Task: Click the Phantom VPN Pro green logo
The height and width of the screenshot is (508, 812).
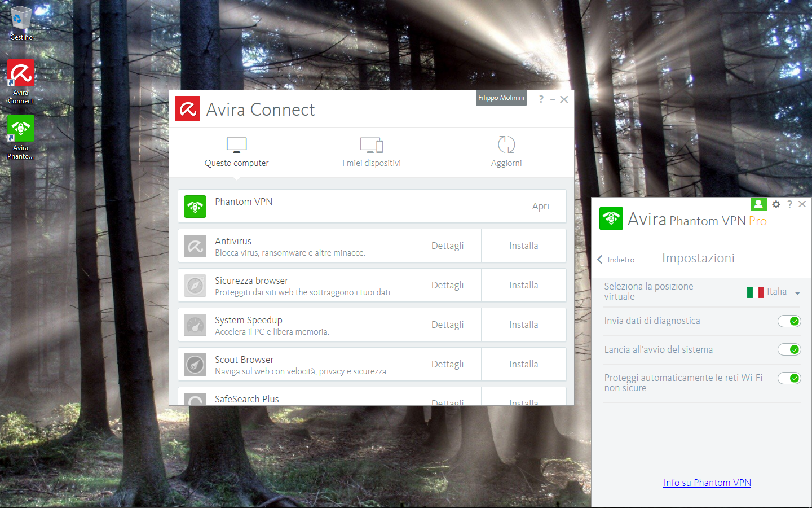Action: (611, 218)
